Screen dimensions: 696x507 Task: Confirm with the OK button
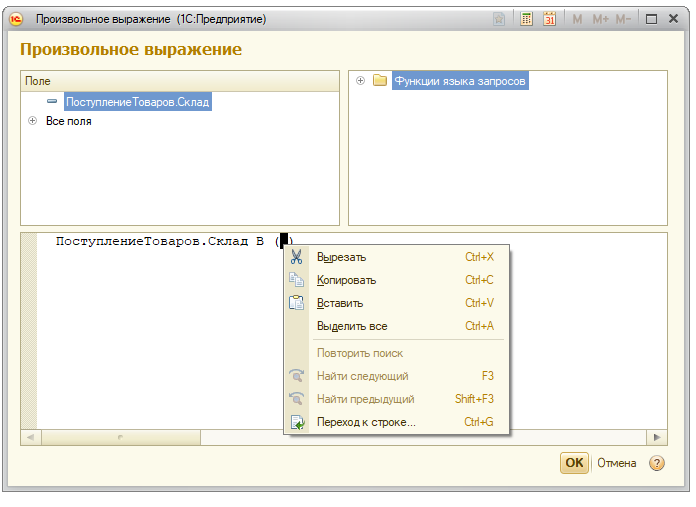574,463
